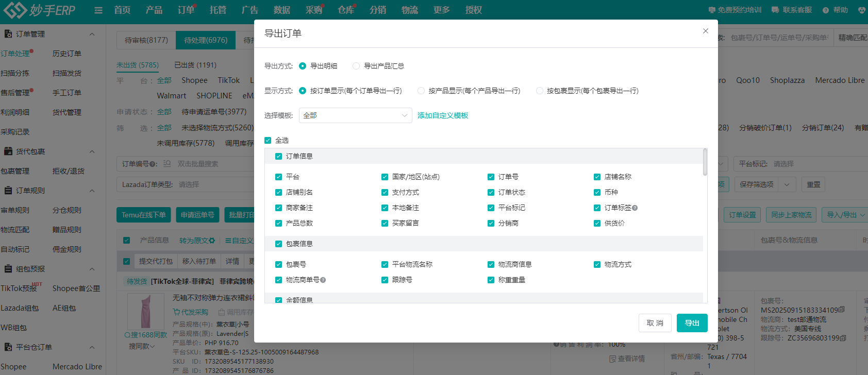Close the 导出订单 dialog with X
868x375 pixels.
(705, 31)
